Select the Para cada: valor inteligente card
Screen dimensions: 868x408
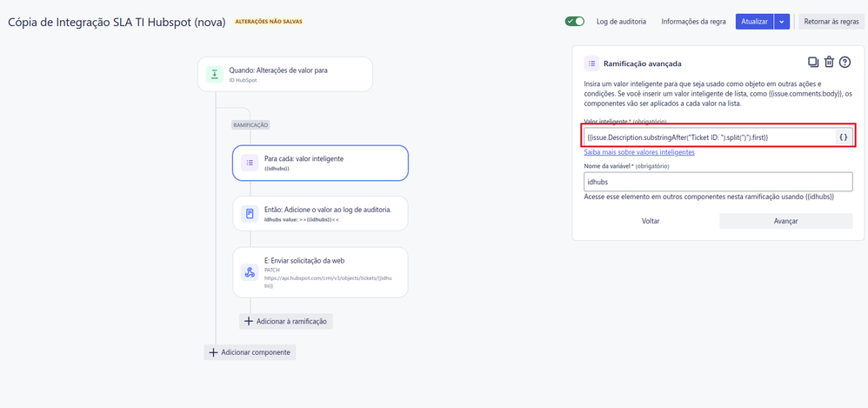click(320, 163)
